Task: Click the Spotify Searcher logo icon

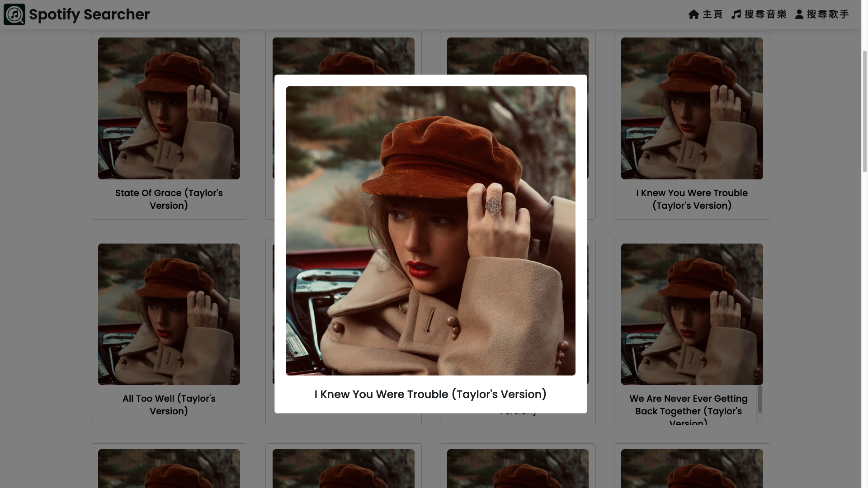Action: point(14,14)
